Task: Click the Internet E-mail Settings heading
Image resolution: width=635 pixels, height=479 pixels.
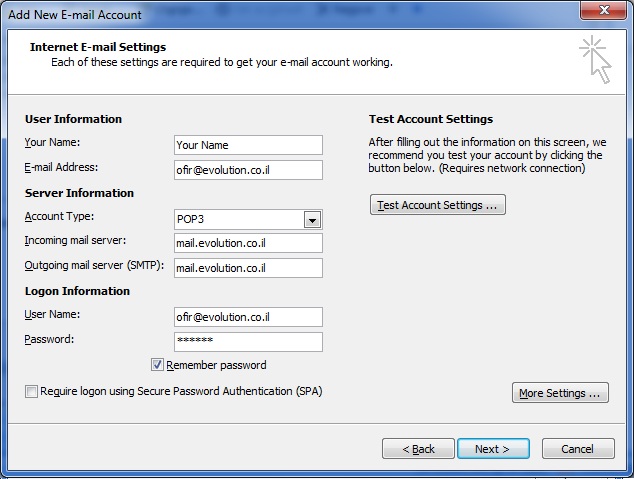Action: coord(98,47)
